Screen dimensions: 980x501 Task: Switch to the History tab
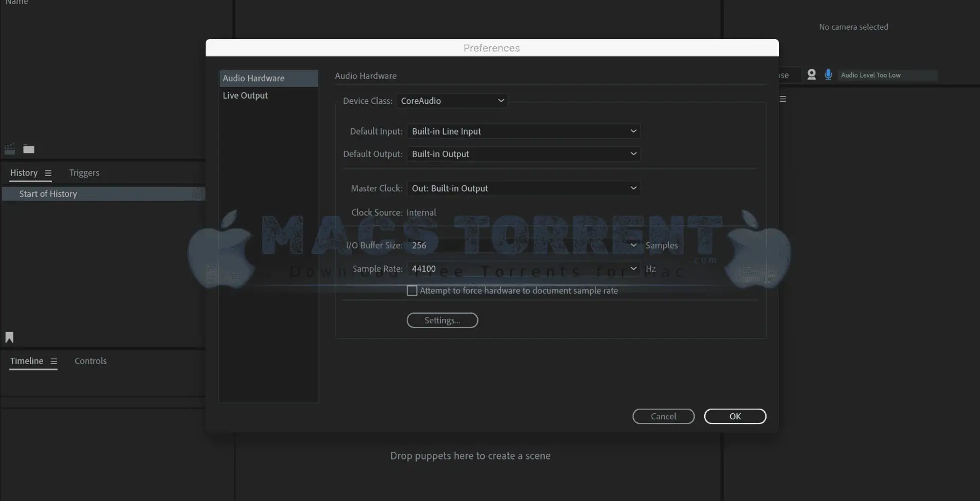(x=24, y=173)
